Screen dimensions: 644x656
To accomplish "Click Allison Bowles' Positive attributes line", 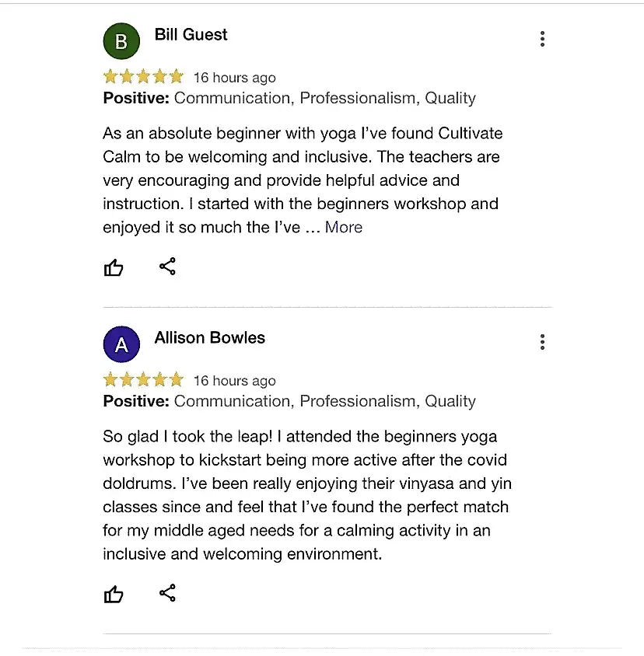I will pyautogui.click(x=289, y=401).
